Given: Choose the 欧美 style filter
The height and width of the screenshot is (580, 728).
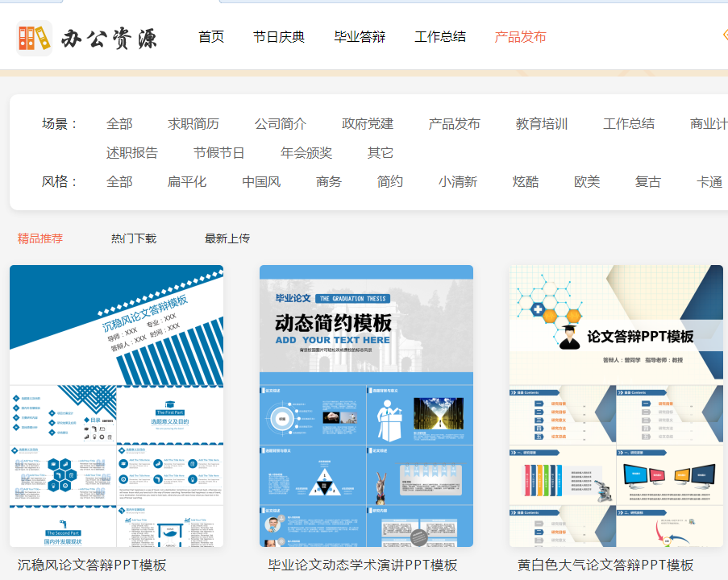Looking at the screenshot, I should point(587,181).
